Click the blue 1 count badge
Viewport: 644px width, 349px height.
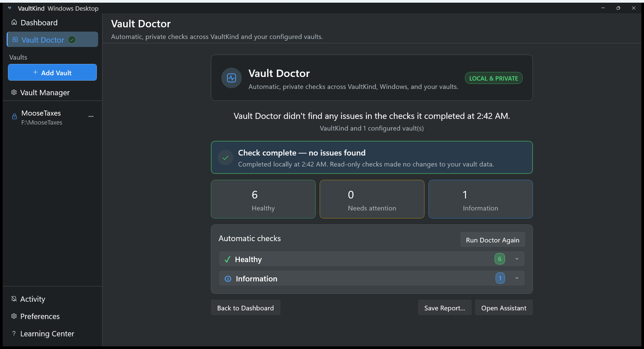coord(500,278)
